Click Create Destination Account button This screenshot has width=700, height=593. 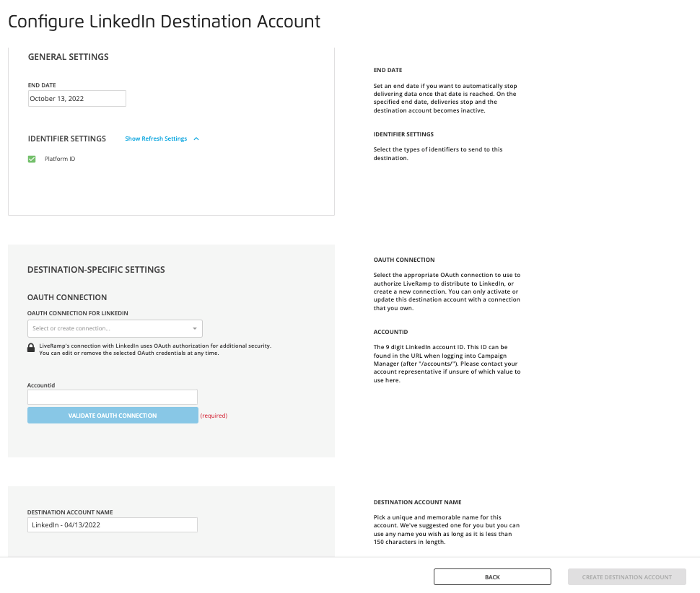point(627,577)
